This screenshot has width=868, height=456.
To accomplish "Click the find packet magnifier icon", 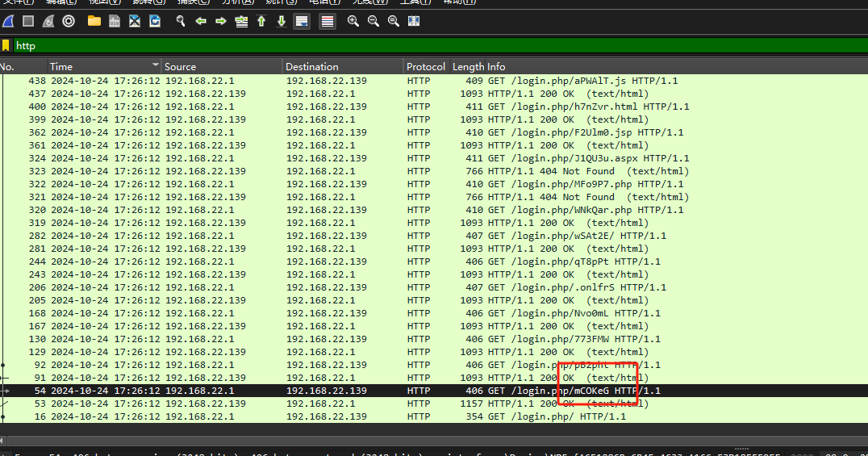I will [x=182, y=21].
